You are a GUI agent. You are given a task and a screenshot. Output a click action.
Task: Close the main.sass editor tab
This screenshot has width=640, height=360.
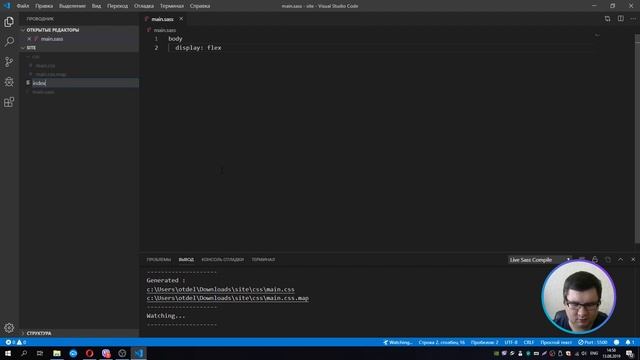tap(181, 19)
